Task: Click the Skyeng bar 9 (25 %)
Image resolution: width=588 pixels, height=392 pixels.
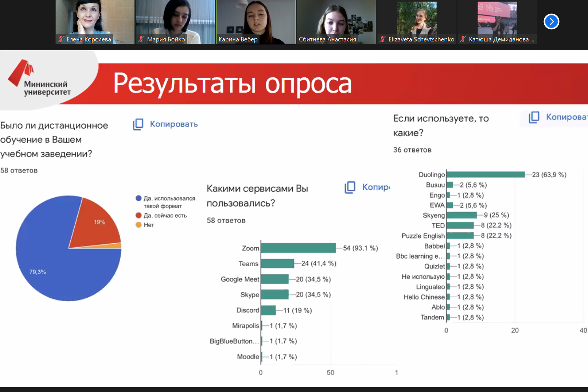Action: [x=462, y=215]
